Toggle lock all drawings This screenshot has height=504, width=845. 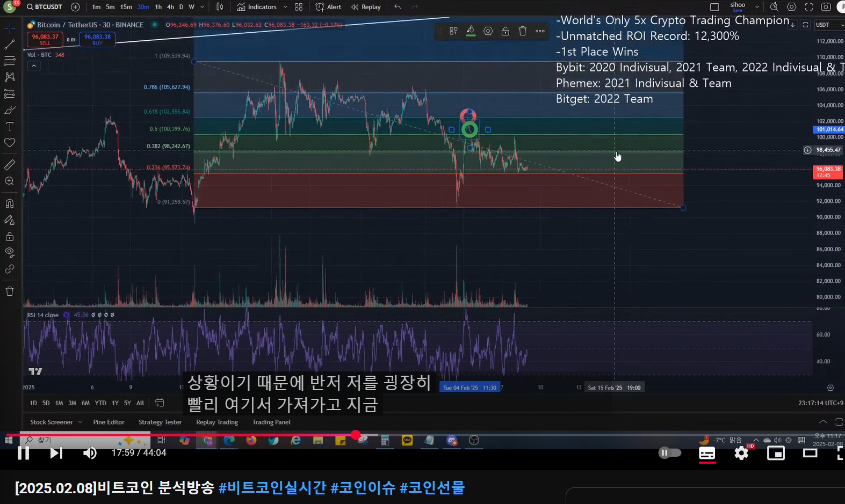tap(10, 236)
